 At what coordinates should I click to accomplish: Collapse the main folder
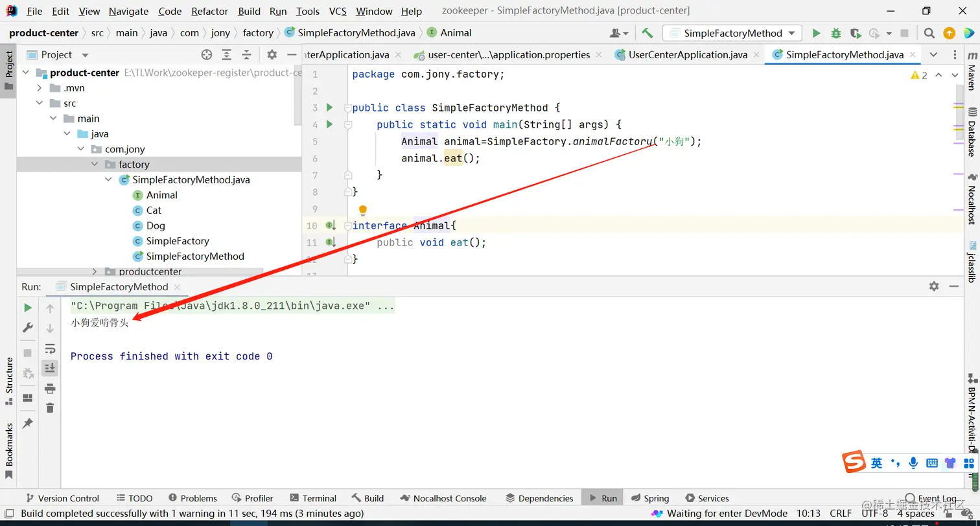(x=53, y=119)
